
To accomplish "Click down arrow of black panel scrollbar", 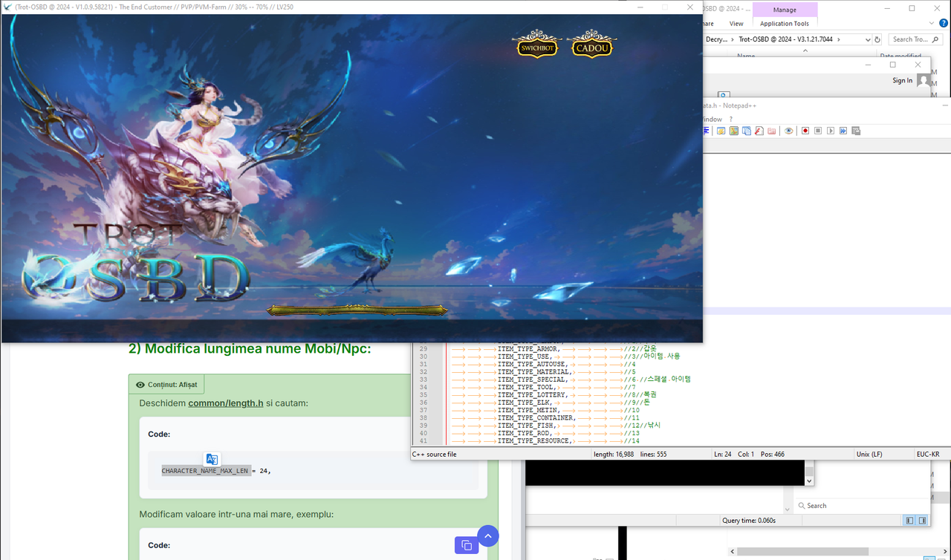I will click(810, 481).
